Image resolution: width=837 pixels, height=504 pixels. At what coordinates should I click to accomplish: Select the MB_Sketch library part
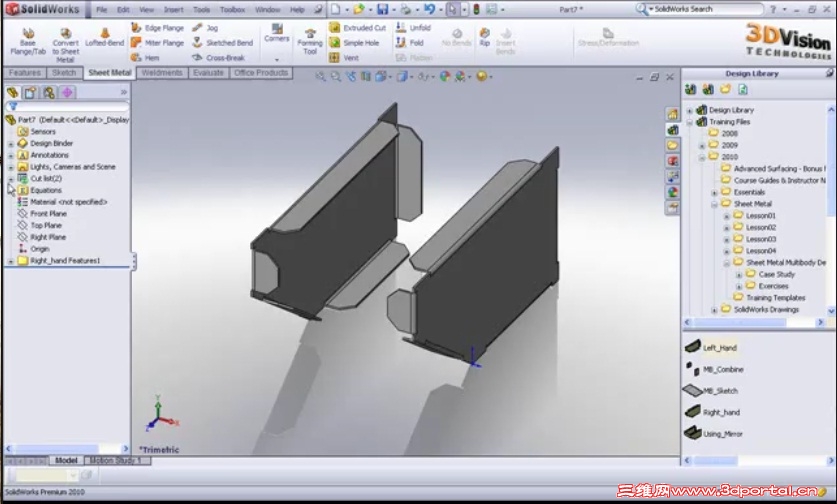(710, 390)
